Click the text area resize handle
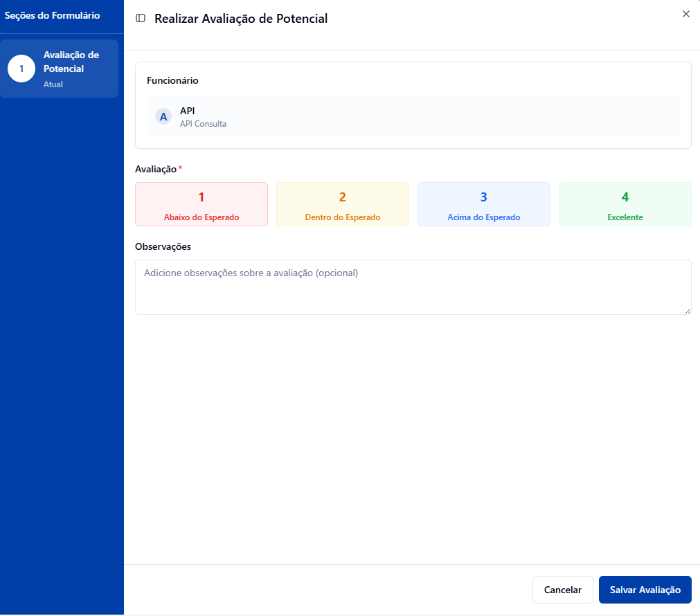Image resolution: width=700 pixels, height=616 pixels. pyautogui.click(x=687, y=311)
